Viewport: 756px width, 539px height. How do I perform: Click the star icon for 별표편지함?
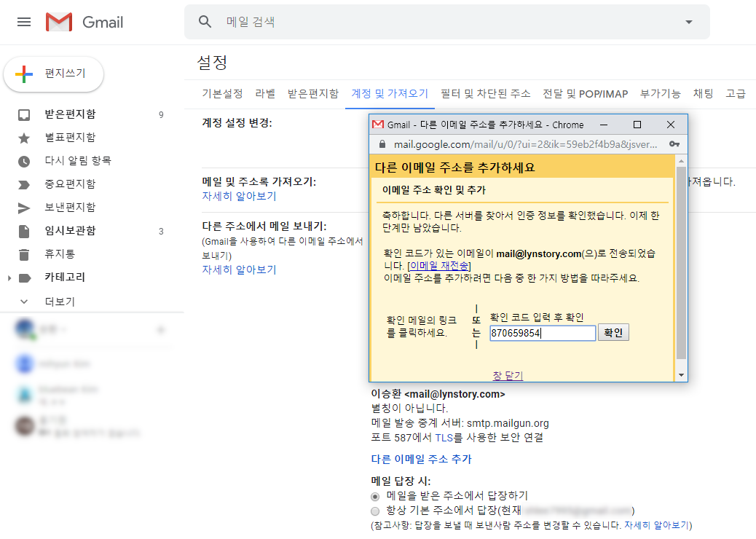coord(23,138)
